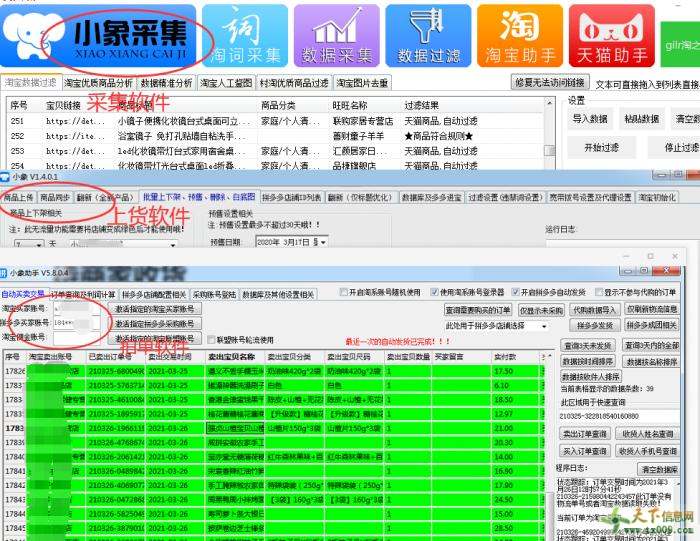
Task: Click the quick query order number field
Action: tap(619, 416)
